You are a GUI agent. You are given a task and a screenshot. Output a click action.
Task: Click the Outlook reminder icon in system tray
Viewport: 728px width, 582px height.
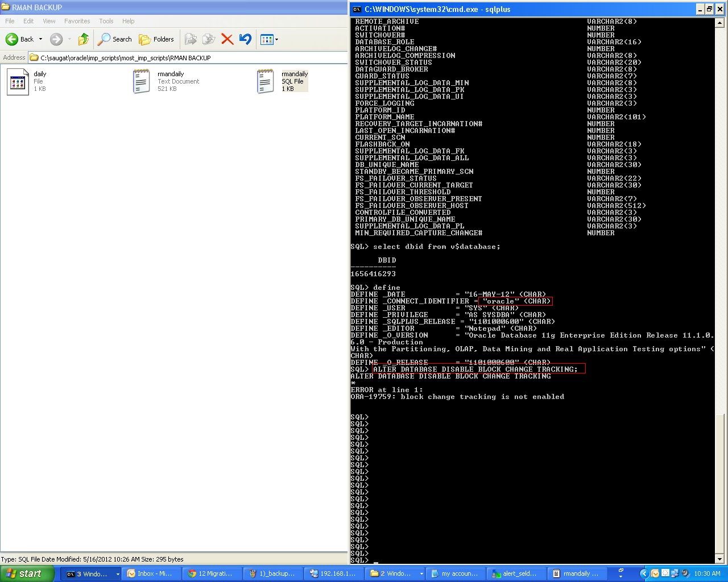coord(655,573)
